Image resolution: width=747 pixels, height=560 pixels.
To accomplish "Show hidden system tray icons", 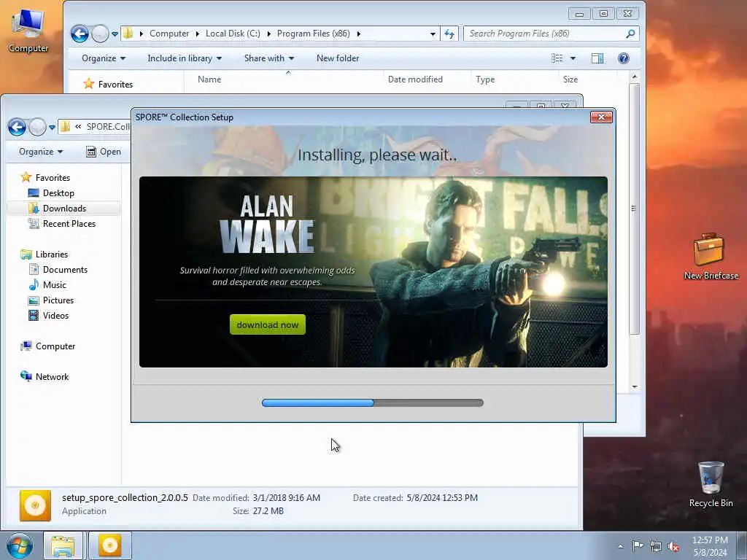I will (x=620, y=546).
